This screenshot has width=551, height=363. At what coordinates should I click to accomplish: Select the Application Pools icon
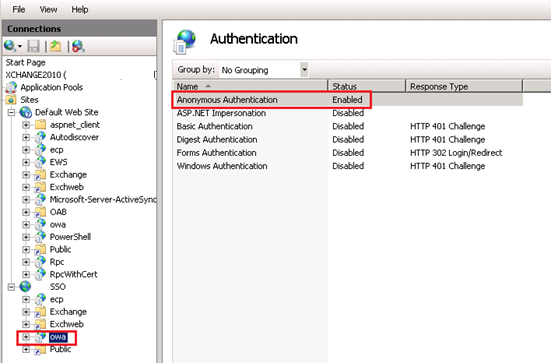[12, 87]
